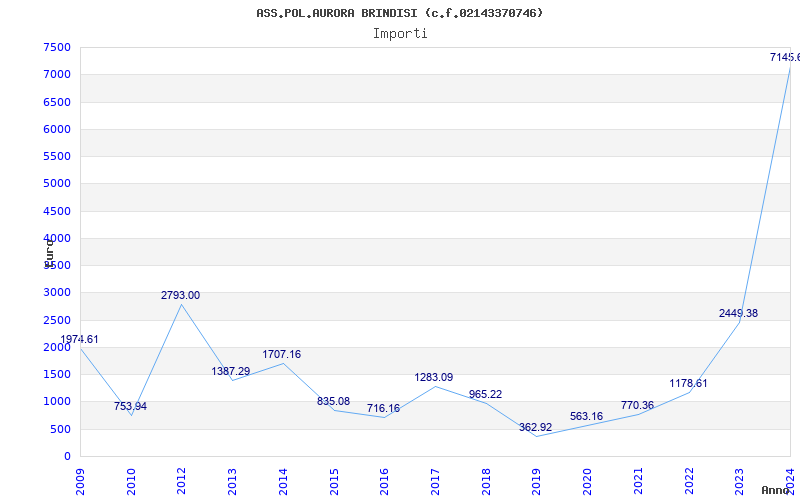Select the 2017 year axis label
The image size is (800, 500).
[x=435, y=482]
